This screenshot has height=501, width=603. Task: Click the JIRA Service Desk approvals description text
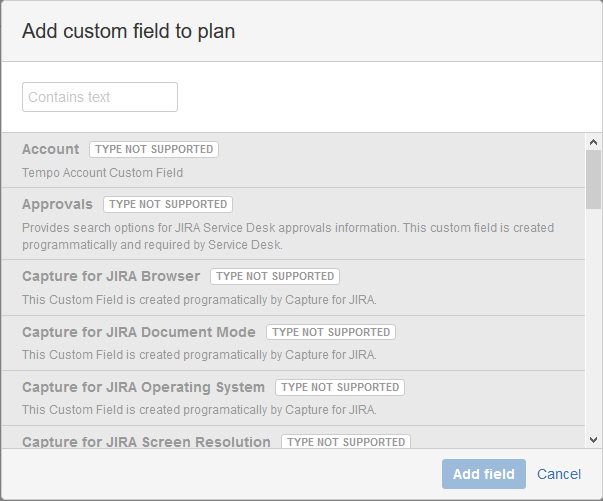[x=288, y=236]
